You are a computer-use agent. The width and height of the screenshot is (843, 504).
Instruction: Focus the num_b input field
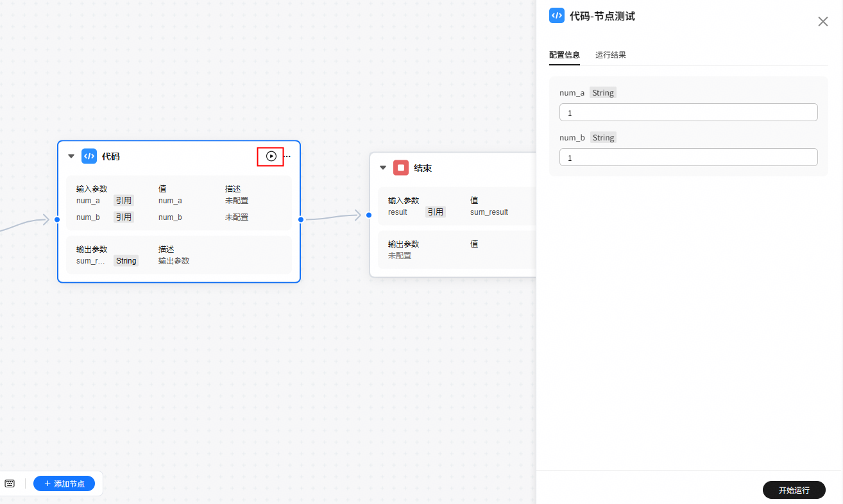(x=688, y=157)
